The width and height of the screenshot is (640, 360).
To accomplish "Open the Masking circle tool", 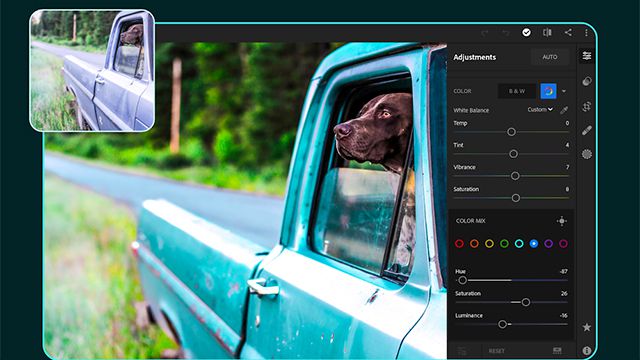I will pyautogui.click(x=587, y=154).
